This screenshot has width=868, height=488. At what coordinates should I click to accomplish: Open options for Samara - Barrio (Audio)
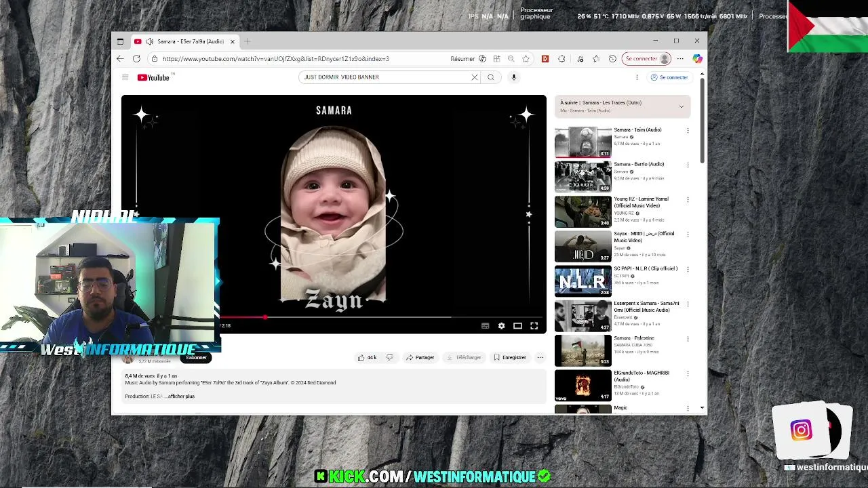pos(688,165)
